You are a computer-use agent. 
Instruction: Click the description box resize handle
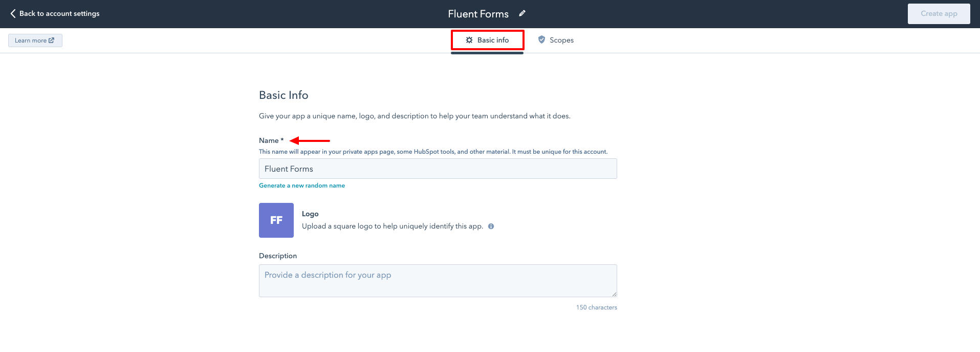point(614,294)
